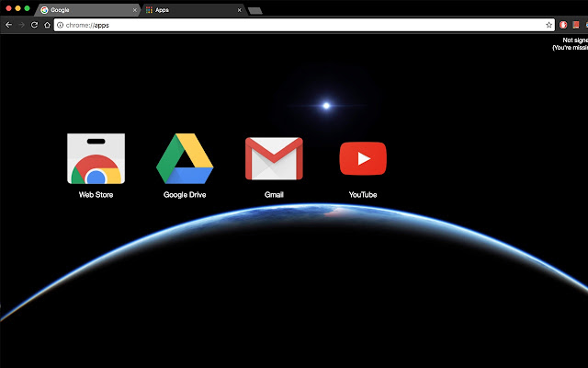
Task: Go back to previous page
Action: point(8,25)
